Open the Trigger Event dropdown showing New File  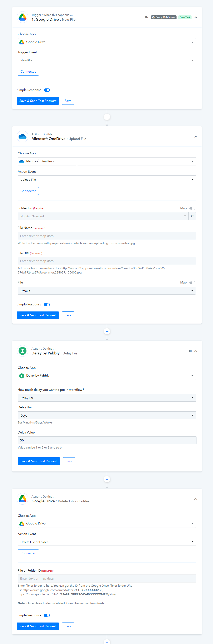107,60
